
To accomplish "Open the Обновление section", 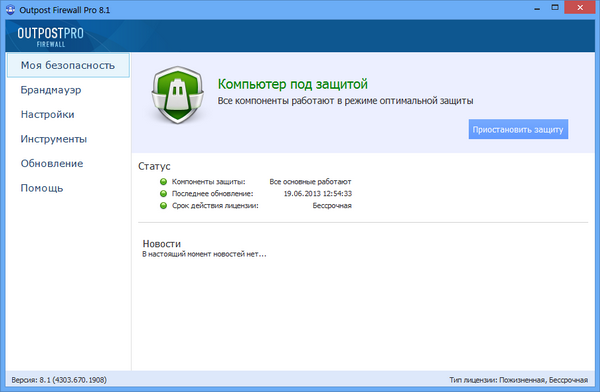I will [x=52, y=163].
